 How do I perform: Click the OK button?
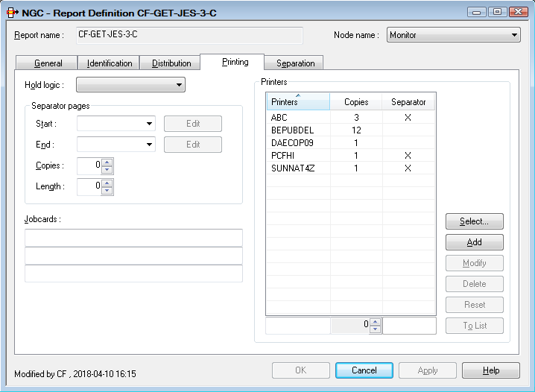301,370
